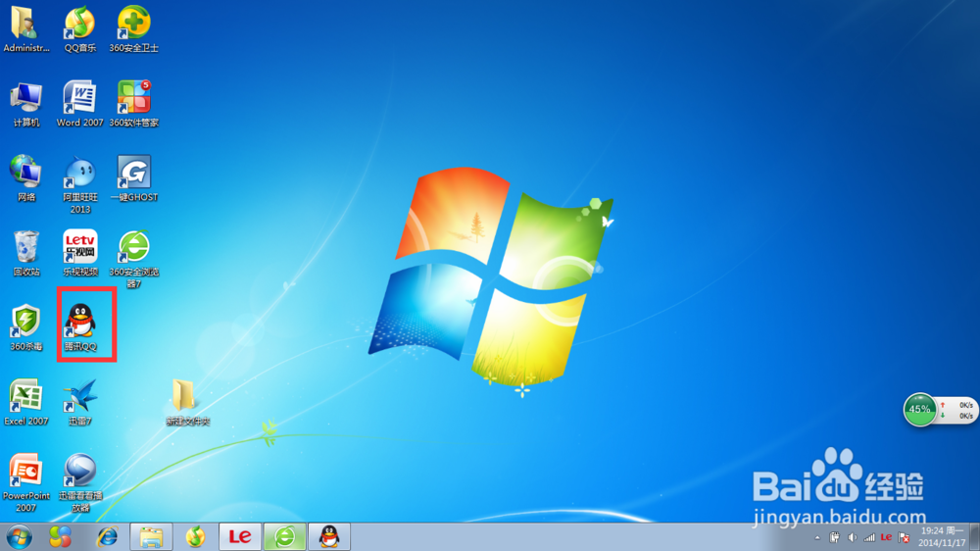Launch 一键GHOST shortcut
Viewport: 980px width, 551px height.
(x=133, y=178)
